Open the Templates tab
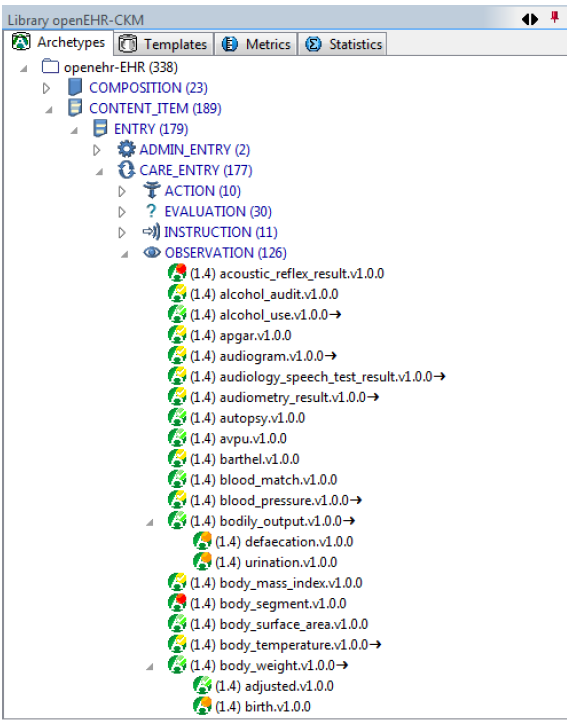The width and height of the screenshot is (573, 724). pyautogui.click(x=163, y=44)
